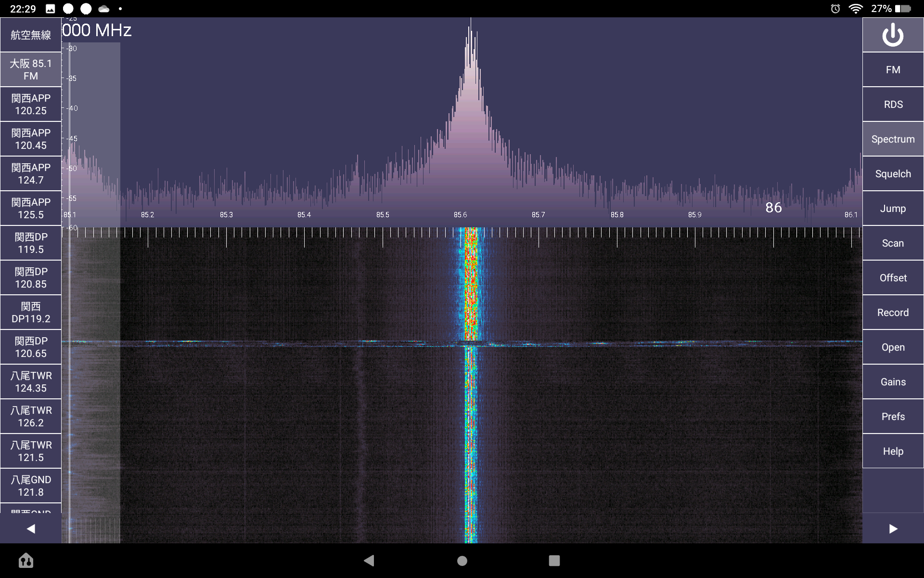Tap the Android home circle button
Viewport: 924px width, 578px height.
click(462, 561)
